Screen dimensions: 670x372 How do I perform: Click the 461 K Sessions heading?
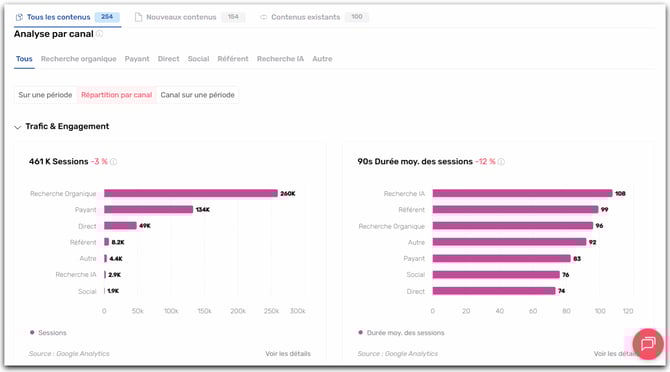pyautogui.click(x=59, y=161)
